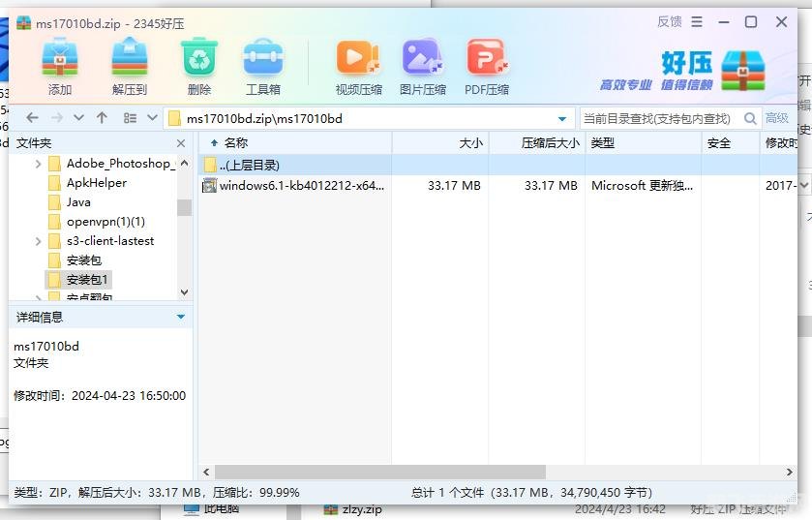
Task: Click the windows6.1-kb4012212 file icon
Action: pos(209,185)
